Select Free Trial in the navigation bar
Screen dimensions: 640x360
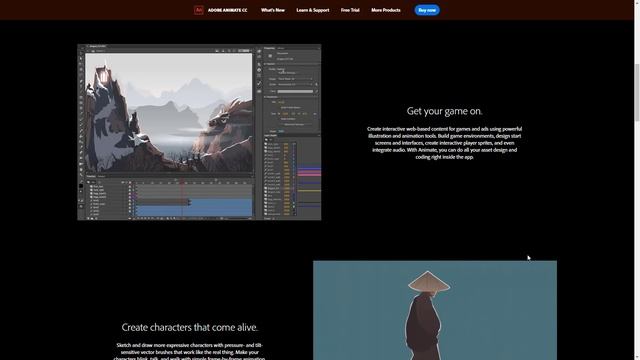pyautogui.click(x=350, y=10)
